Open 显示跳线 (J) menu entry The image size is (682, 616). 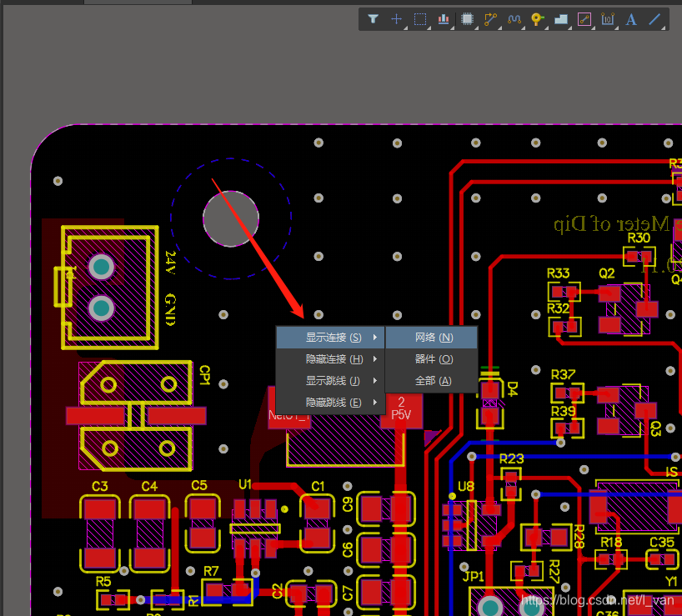coord(330,381)
